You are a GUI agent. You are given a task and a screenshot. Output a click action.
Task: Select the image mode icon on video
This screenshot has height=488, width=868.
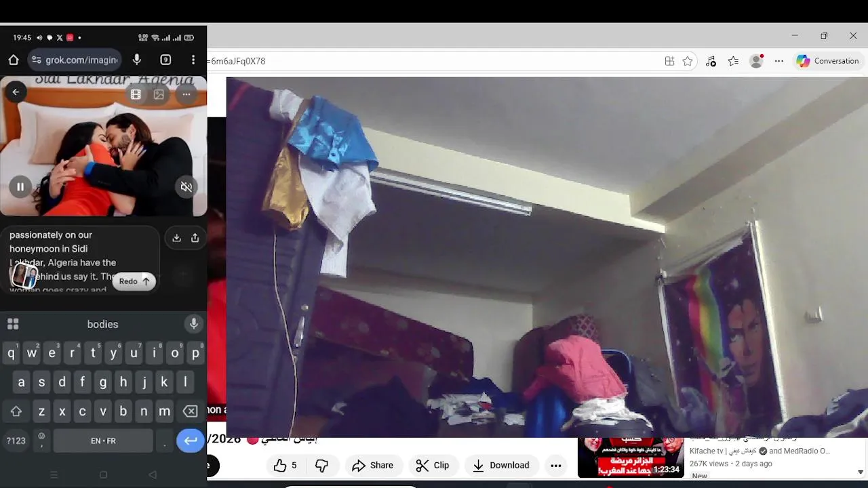point(159,95)
